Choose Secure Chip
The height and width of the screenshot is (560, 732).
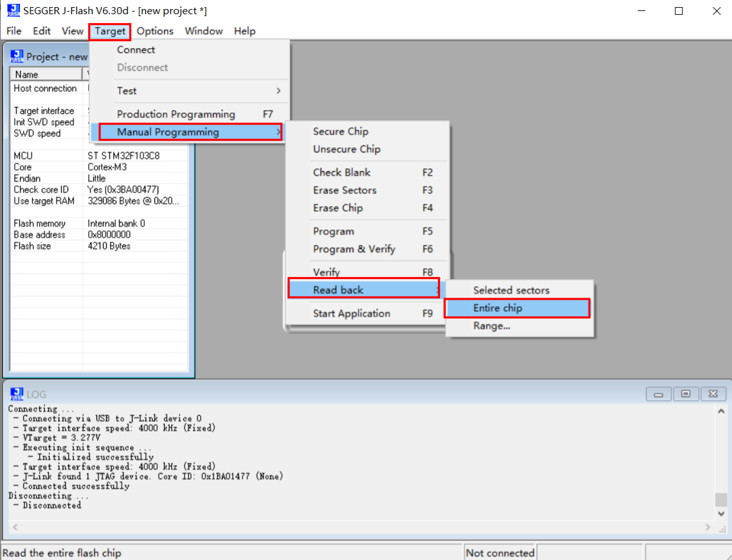(x=367, y=132)
